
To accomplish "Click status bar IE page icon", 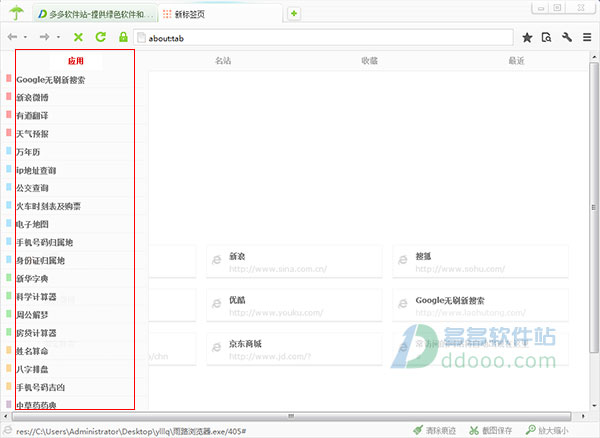I will coord(8,430).
